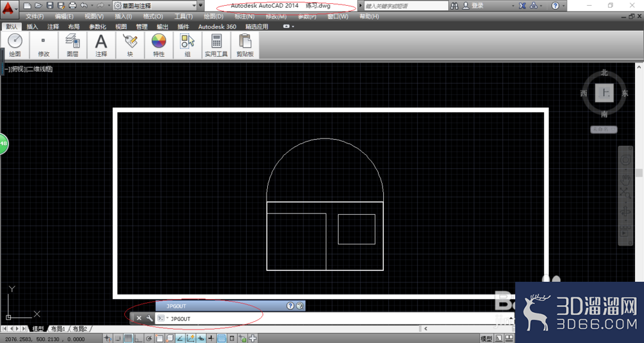Toggle ortho mode in status bar
Image resolution: width=644 pixels, height=343 pixels.
click(x=138, y=338)
